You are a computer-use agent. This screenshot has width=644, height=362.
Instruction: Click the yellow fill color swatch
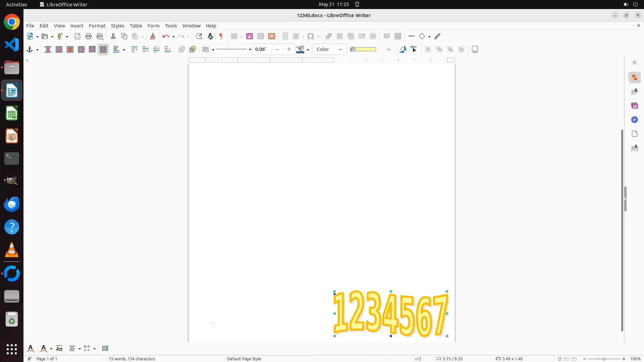click(366, 50)
